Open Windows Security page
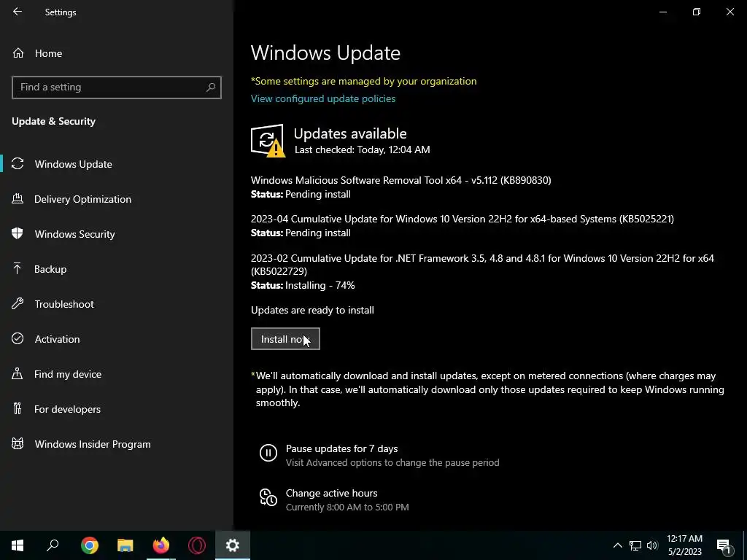The height and width of the screenshot is (560, 747). (x=75, y=234)
